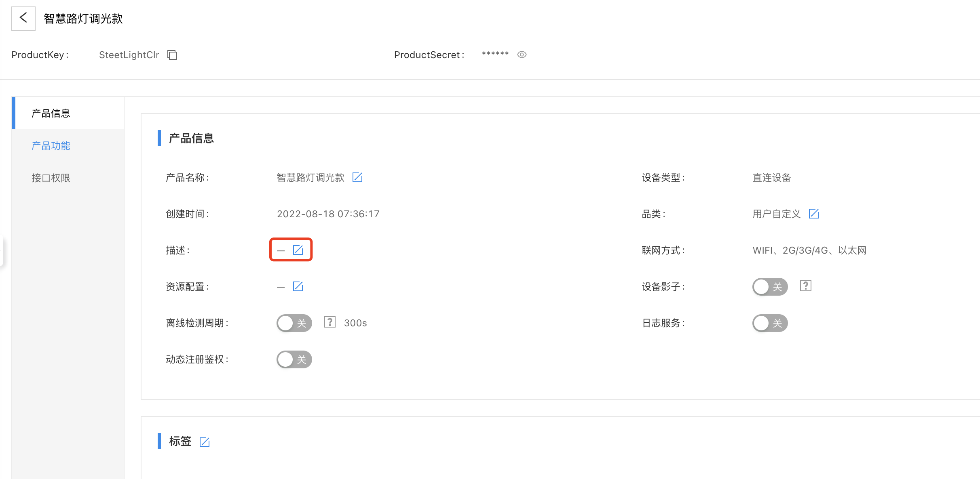The width and height of the screenshot is (980, 479).
Task: Click the page title 智慧路灯调光款
Action: point(83,19)
